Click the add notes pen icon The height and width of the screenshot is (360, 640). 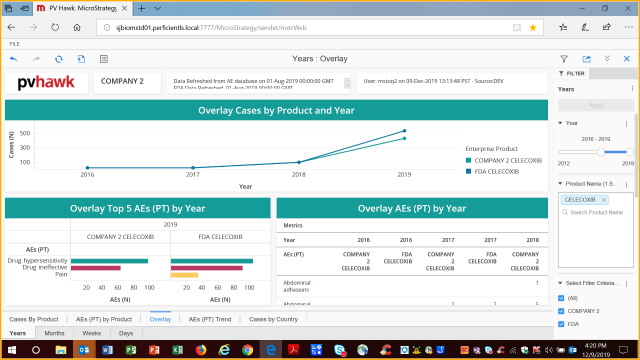click(585, 27)
